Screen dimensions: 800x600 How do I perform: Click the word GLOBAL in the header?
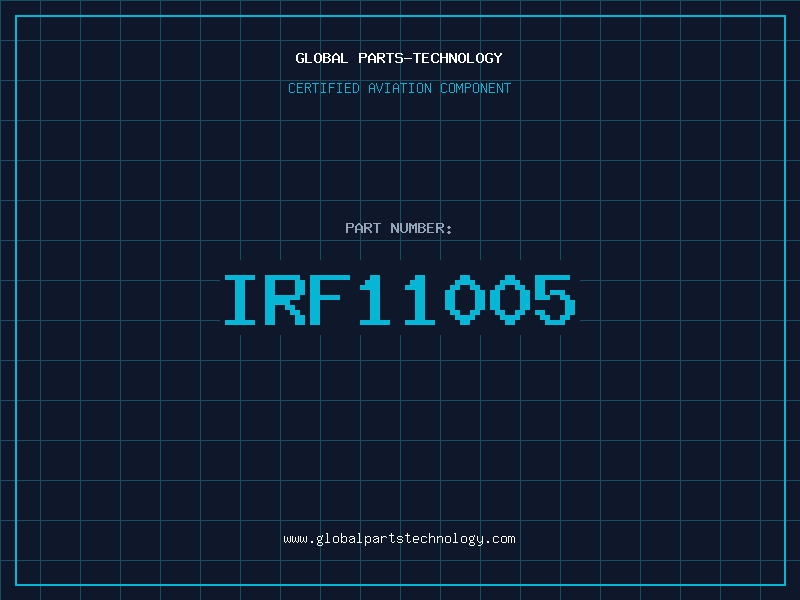[321, 58]
